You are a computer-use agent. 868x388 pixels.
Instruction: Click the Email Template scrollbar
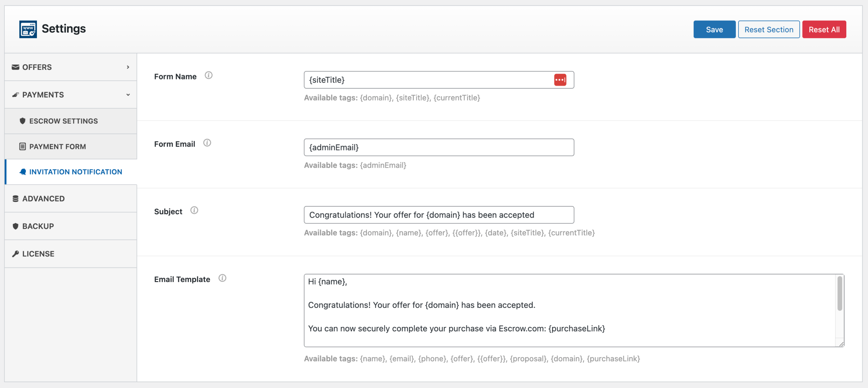coord(840,294)
